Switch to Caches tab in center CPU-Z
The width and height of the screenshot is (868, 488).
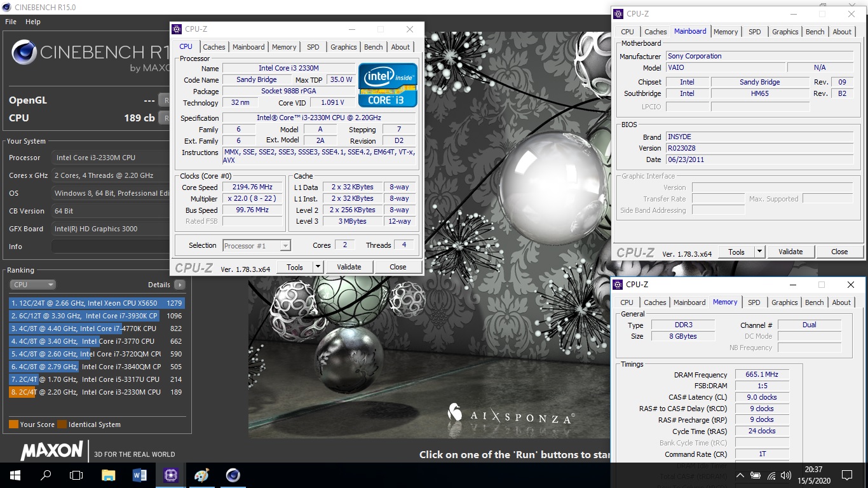point(214,47)
